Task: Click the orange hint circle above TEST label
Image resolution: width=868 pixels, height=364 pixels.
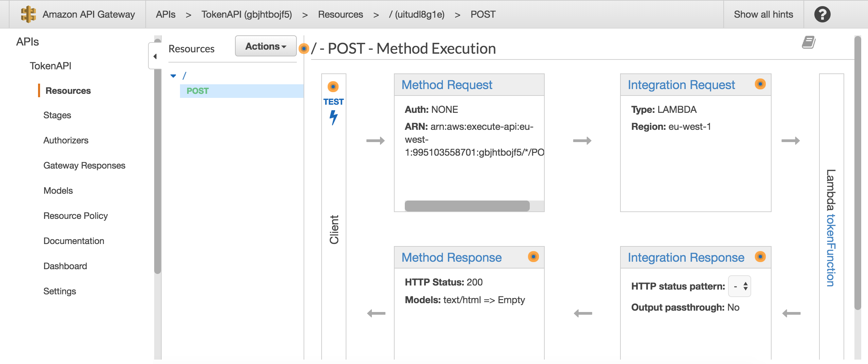Action: (333, 87)
